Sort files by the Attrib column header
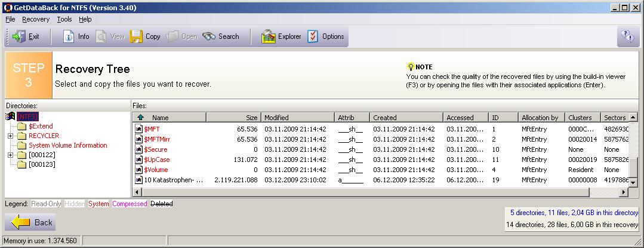644x248 pixels. 352,118
